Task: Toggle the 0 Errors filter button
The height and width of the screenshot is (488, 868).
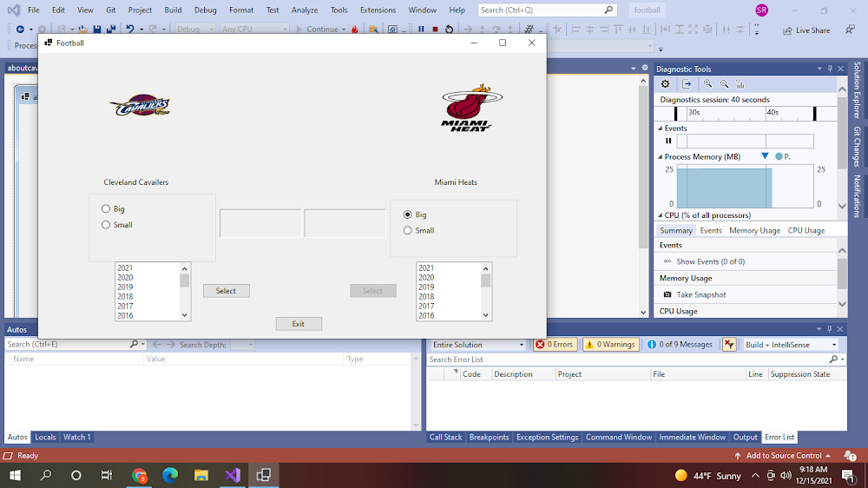Action: pyautogui.click(x=554, y=345)
